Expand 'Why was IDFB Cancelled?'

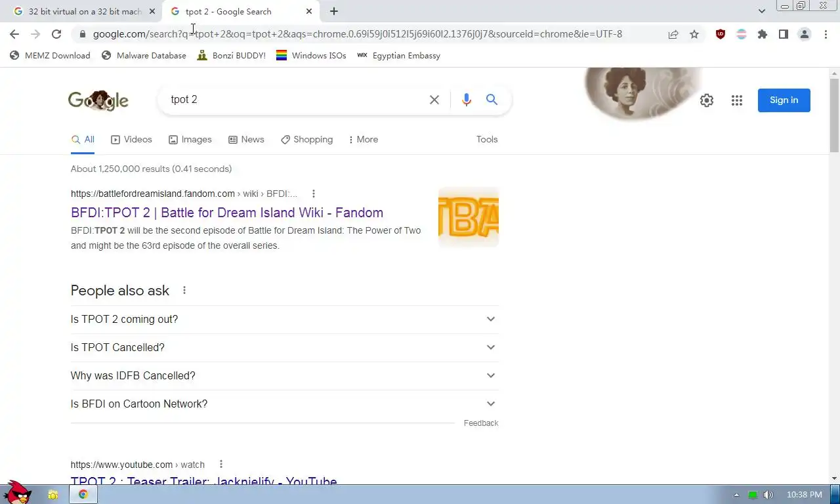click(285, 375)
